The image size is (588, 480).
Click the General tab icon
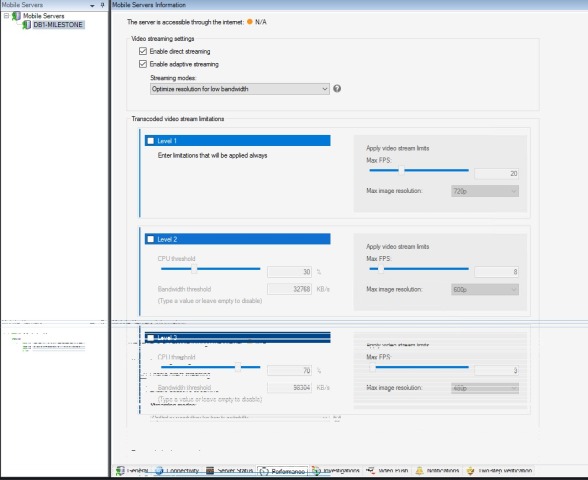coord(120,471)
